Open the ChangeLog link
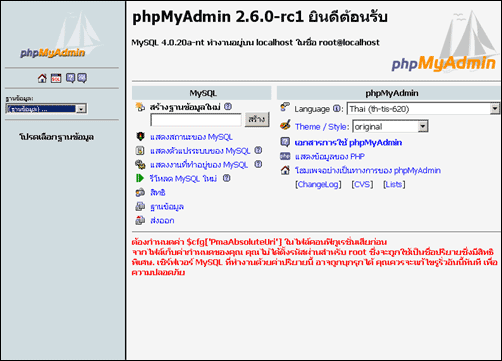502x361 pixels. point(318,184)
